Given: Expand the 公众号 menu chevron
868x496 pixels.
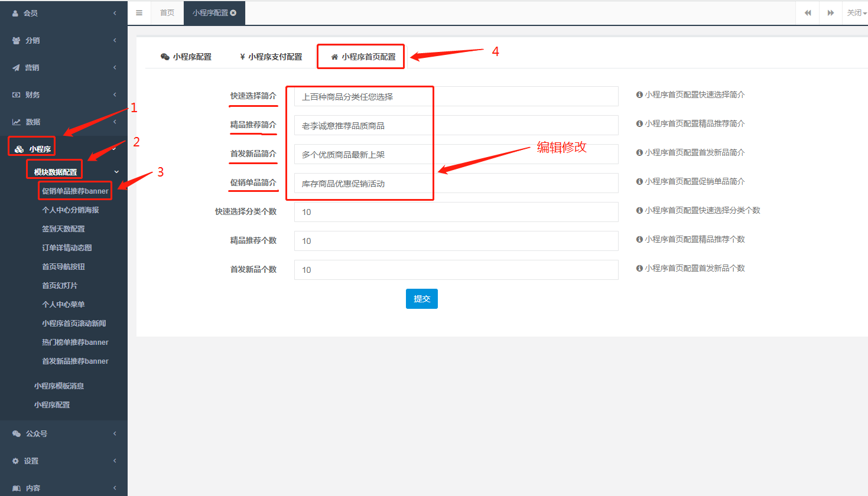Looking at the screenshot, I should click(x=115, y=433).
